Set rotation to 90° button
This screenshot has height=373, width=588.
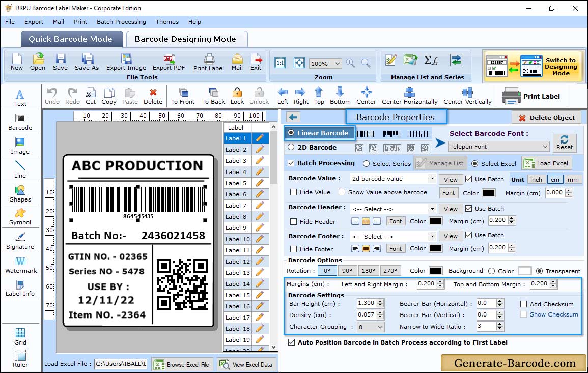click(347, 270)
